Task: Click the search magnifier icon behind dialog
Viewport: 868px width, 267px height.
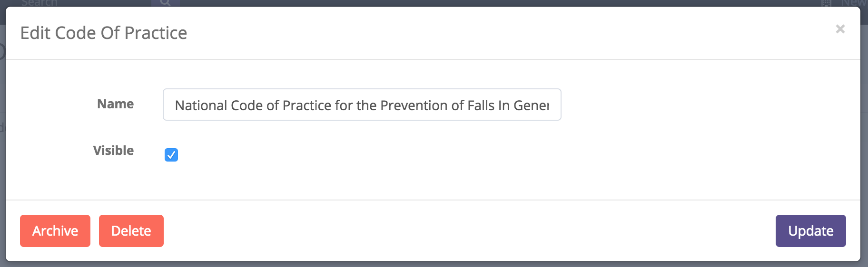Action: coord(165,3)
